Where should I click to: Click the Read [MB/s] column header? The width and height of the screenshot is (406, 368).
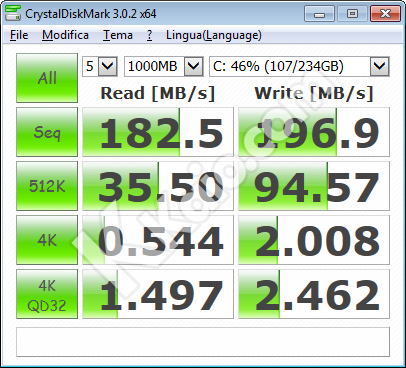[158, 93]
